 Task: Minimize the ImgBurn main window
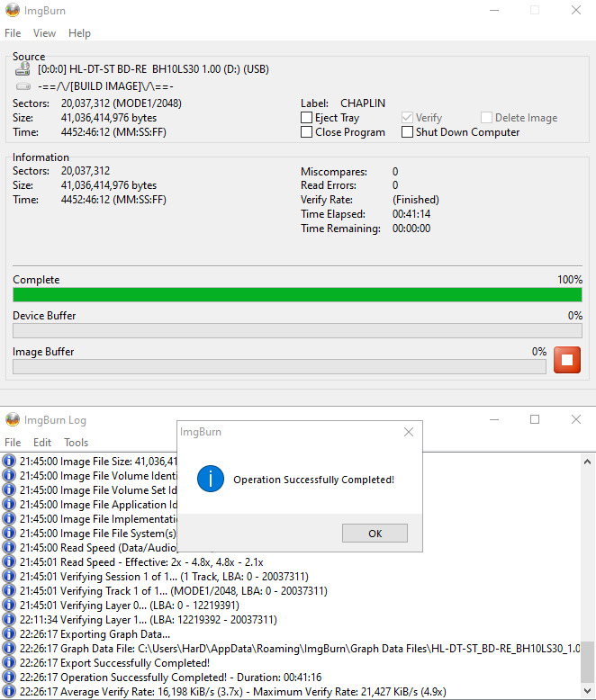tap(494, 10)
